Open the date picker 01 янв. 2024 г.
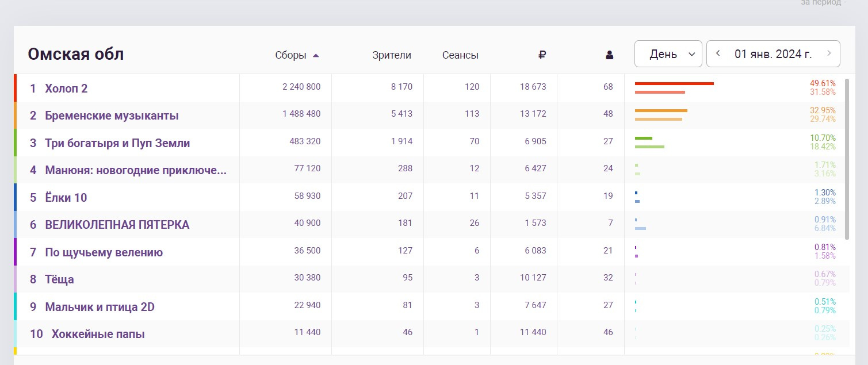 click(773, 54)
